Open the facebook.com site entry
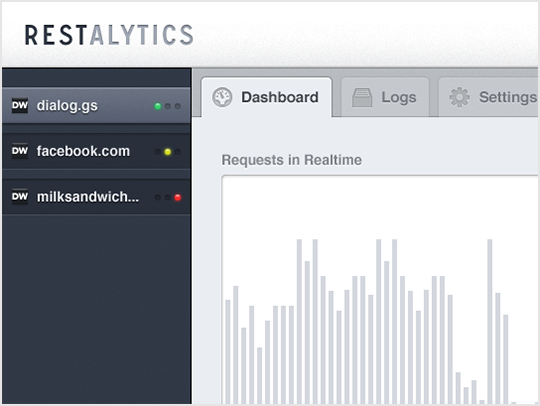Image resolution: width=540 pixels, height=406 pixels. pyautogui.click(x=96, y=151)
